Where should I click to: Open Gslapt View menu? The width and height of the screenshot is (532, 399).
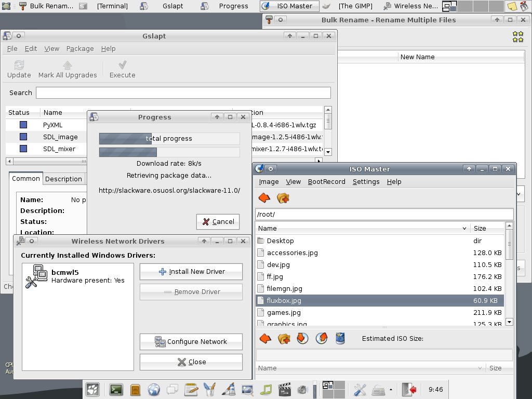click(51, 48)
